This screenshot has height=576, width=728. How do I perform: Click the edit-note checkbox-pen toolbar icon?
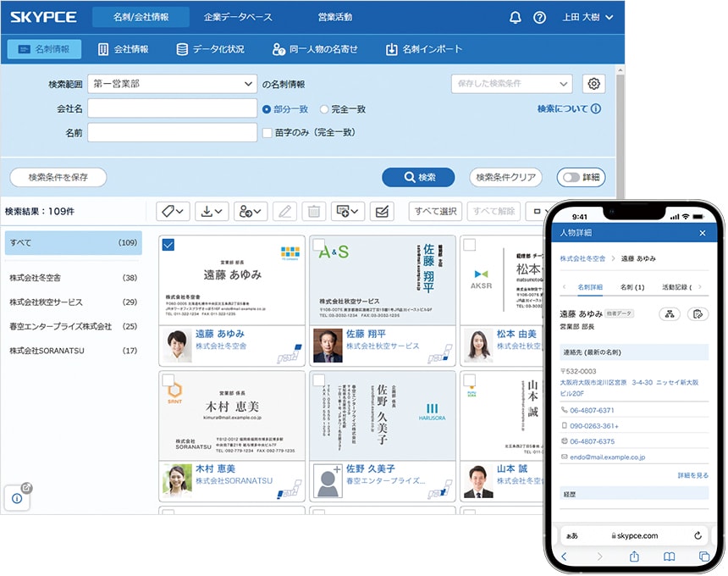click(x=382, y=212)
